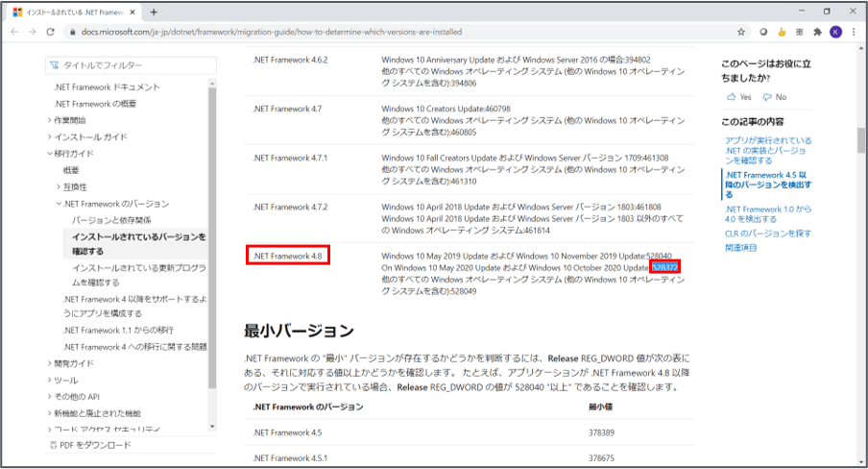Image resolution: width=868 pixels, height=469 pixels.
Task: Open Chrome three-dot menu
Action: 854,32
